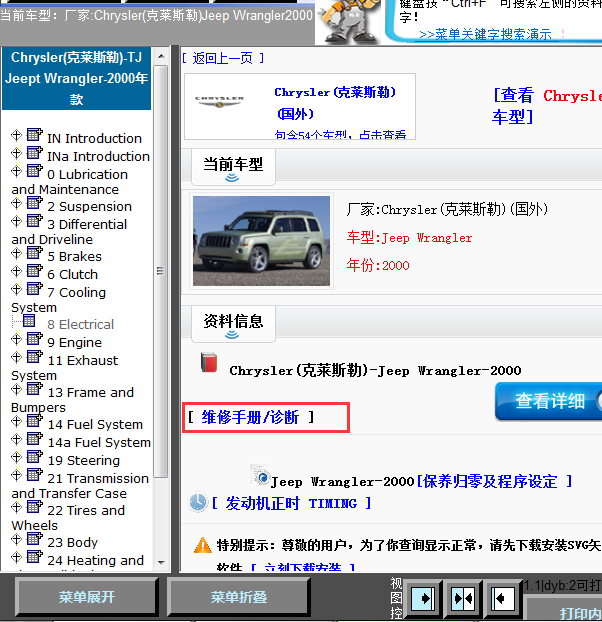Open the 维修手册/诊断 link
602x622 pixels.
pyautogui.click(x=251, y=417)
